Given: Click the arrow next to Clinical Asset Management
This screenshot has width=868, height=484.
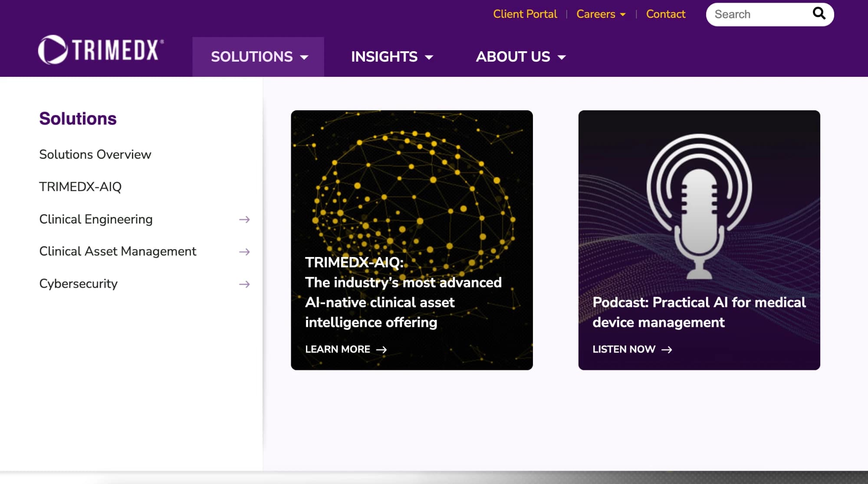Looking at the screenshot, I should (244, 252).
